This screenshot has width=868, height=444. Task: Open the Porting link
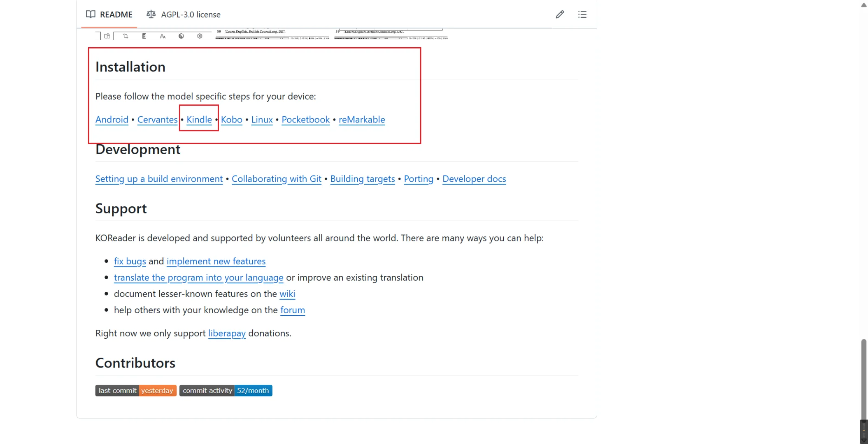click(x=419, y=179)
